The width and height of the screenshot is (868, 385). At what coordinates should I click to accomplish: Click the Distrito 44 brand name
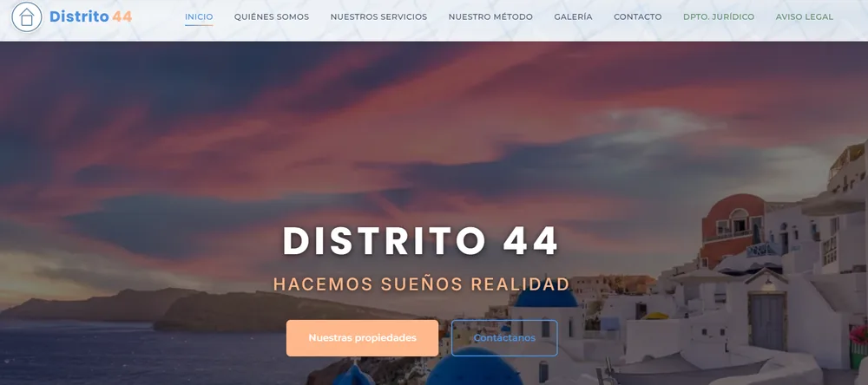pyautogui.click(x=91, y=16)
